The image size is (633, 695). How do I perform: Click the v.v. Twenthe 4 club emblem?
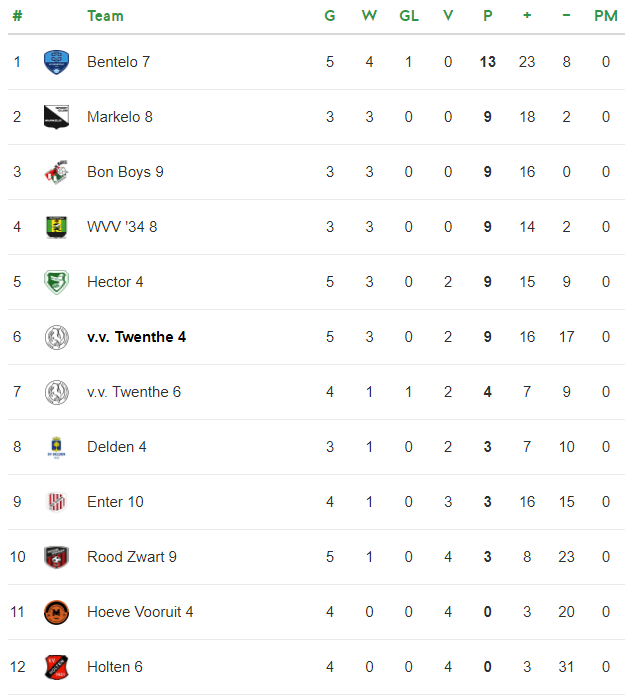point(56,337)
